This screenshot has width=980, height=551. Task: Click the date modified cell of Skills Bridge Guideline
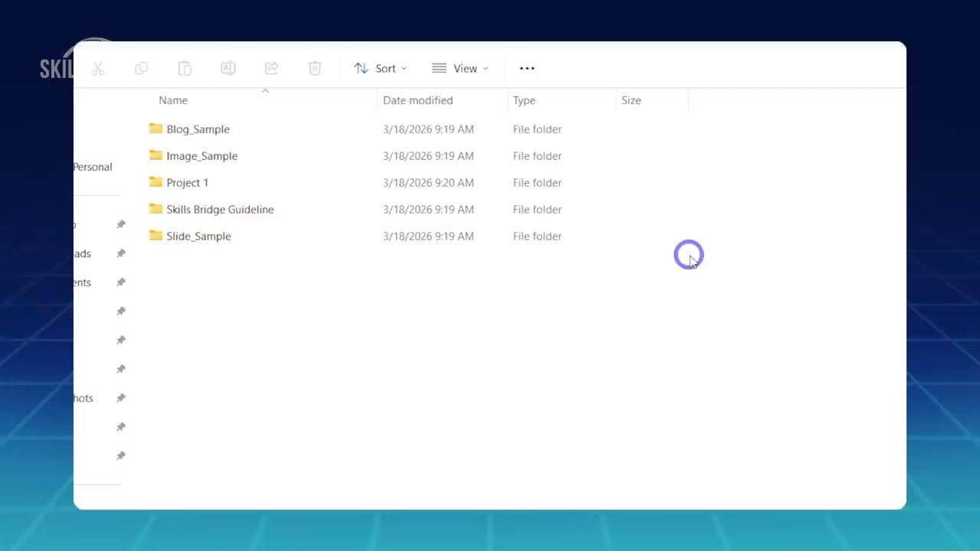[x=429, y=210]
